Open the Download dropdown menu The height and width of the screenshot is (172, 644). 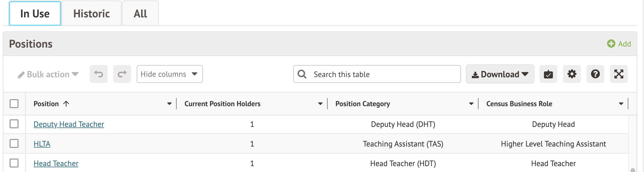tap(500, 74)
